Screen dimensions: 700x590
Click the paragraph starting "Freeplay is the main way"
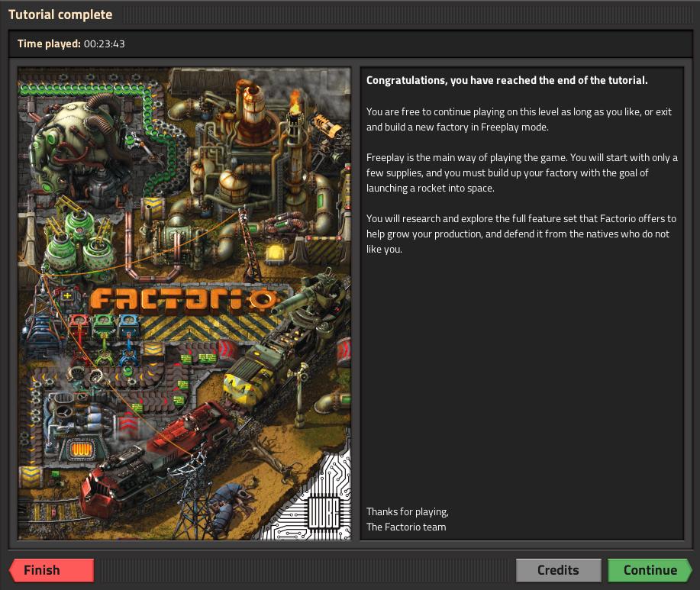click(522, 172)
